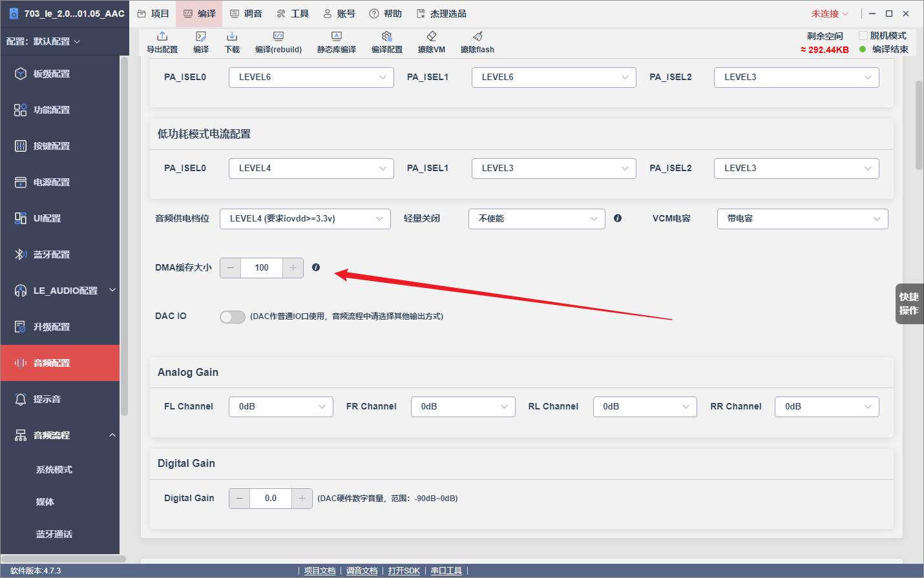
Task: Increase the DMA缓存大小 value with plus
Action: [293, 268]
